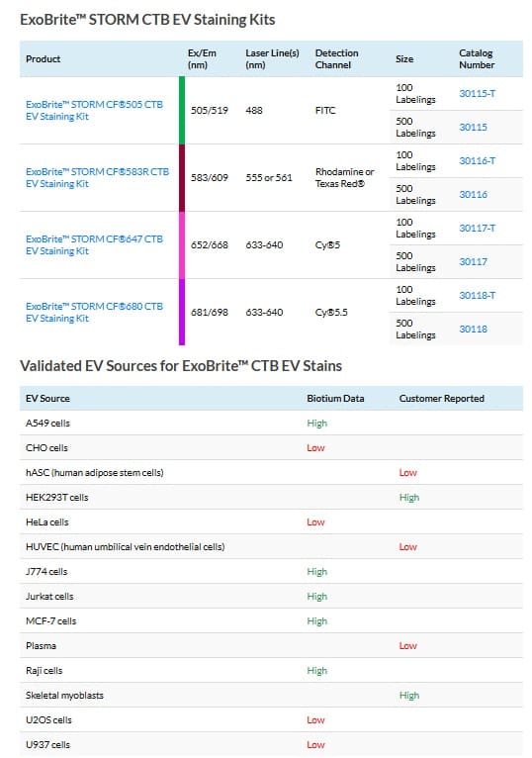This screenshot has height=758, width=532.
Task: Open catalog number 30115
Action: coord(473,127)
